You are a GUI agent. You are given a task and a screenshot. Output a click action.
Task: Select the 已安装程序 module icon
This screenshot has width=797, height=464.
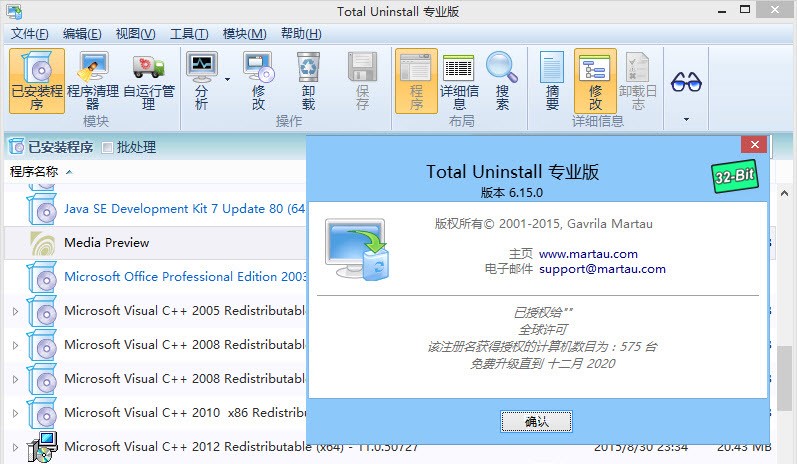[x=37, y=81]
